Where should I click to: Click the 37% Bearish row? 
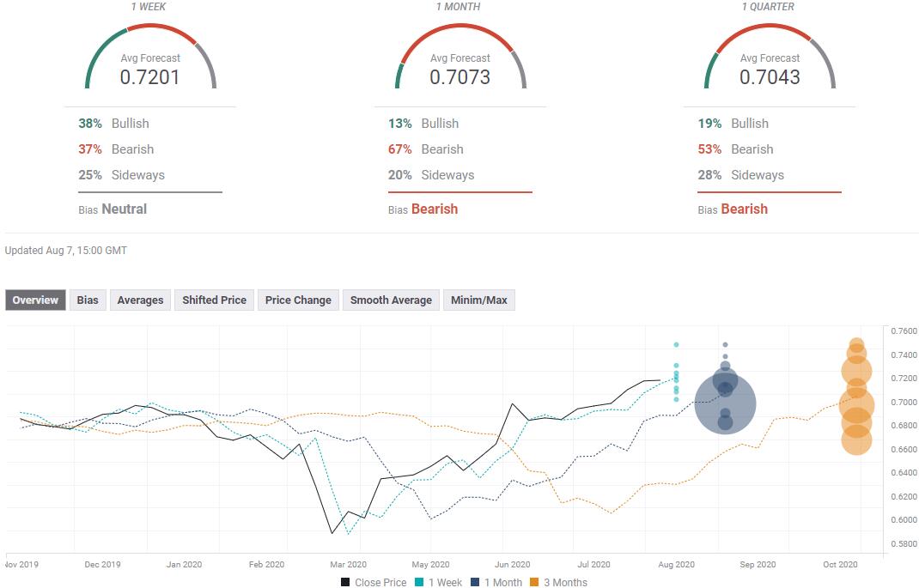[116, 149]
